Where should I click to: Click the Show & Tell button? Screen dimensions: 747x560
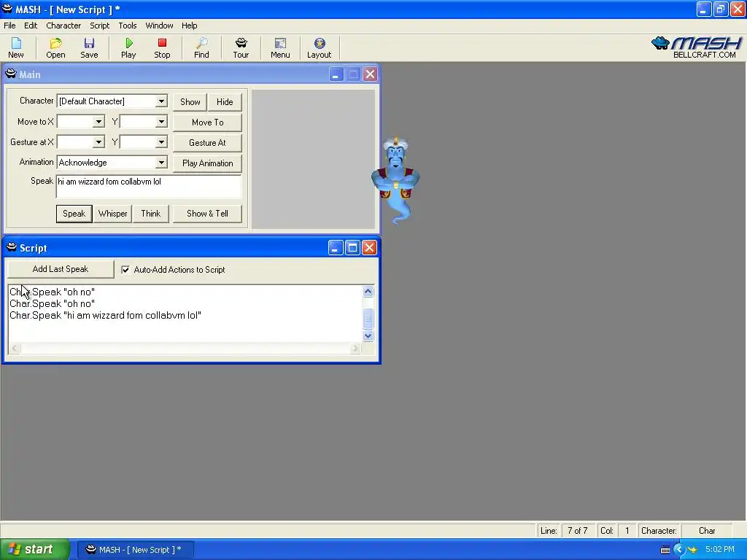[207, 214]
